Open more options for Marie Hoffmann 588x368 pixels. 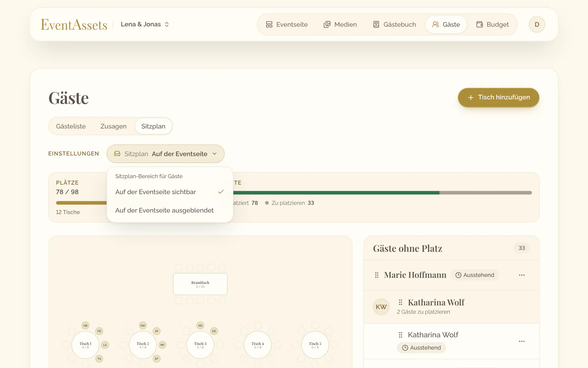point(522,275)
